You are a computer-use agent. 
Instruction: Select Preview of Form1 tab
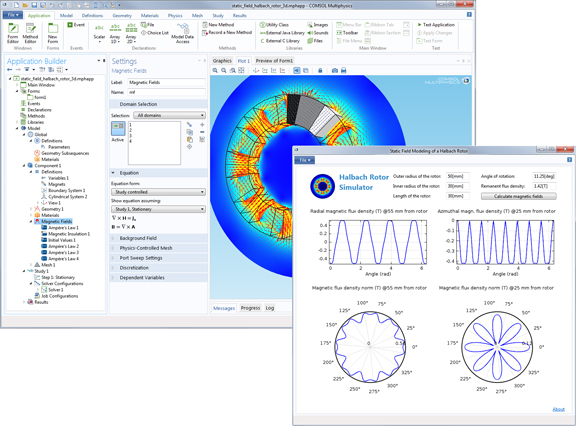[274, 61]
